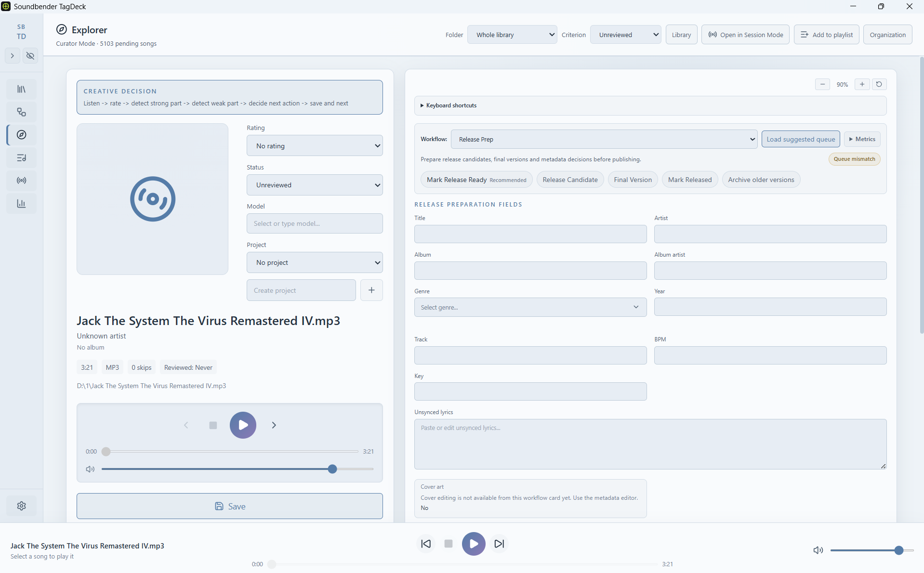Screen dimensions: 924x573
Task: Open the Statistics chart sidebar icon
Action: click(x=21, y=204)
